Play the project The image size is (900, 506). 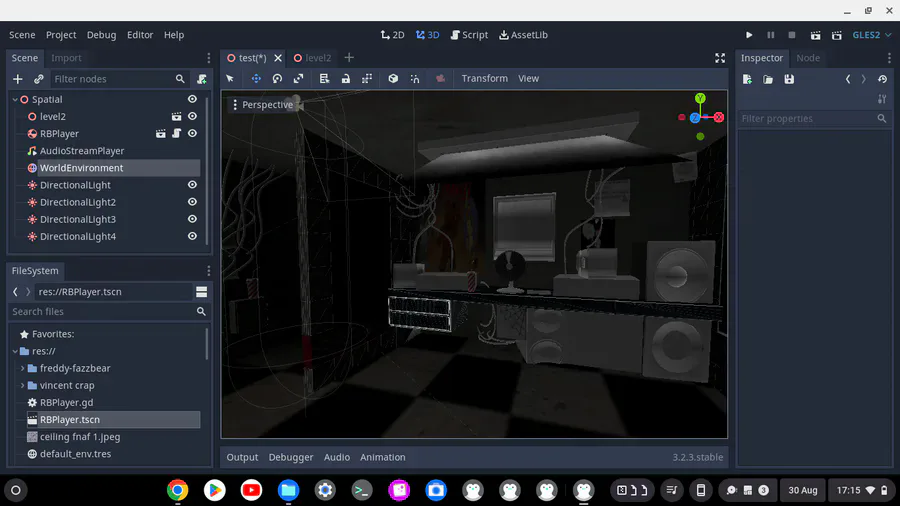[x=749, y=35]
